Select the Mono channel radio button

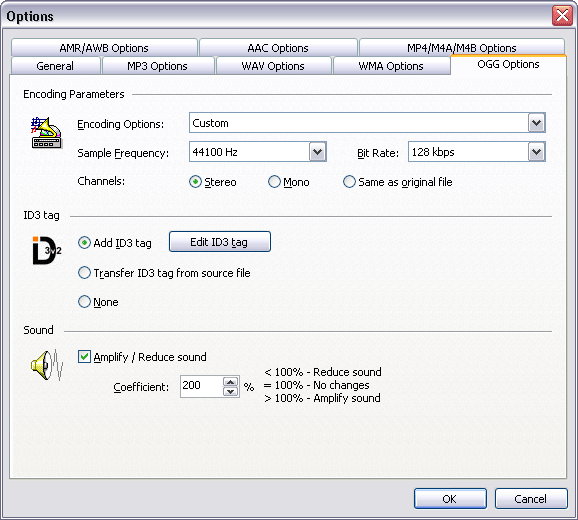pyautogui.click(x=274, y=182)
